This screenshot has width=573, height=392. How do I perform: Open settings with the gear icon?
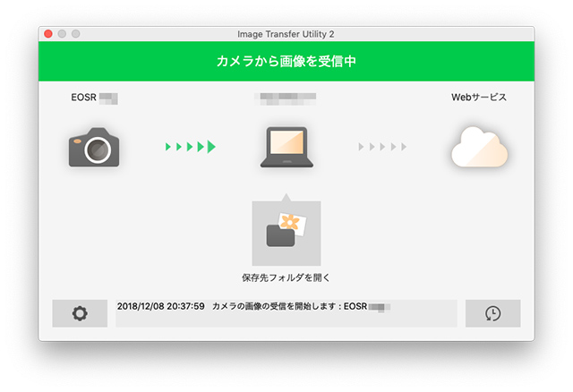[80, 313]
